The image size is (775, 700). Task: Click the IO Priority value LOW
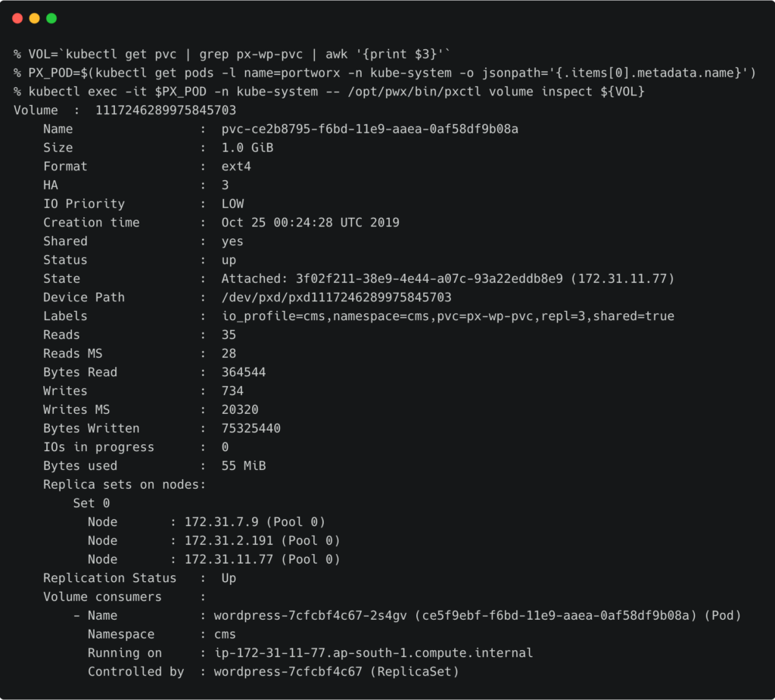[232, 204]
